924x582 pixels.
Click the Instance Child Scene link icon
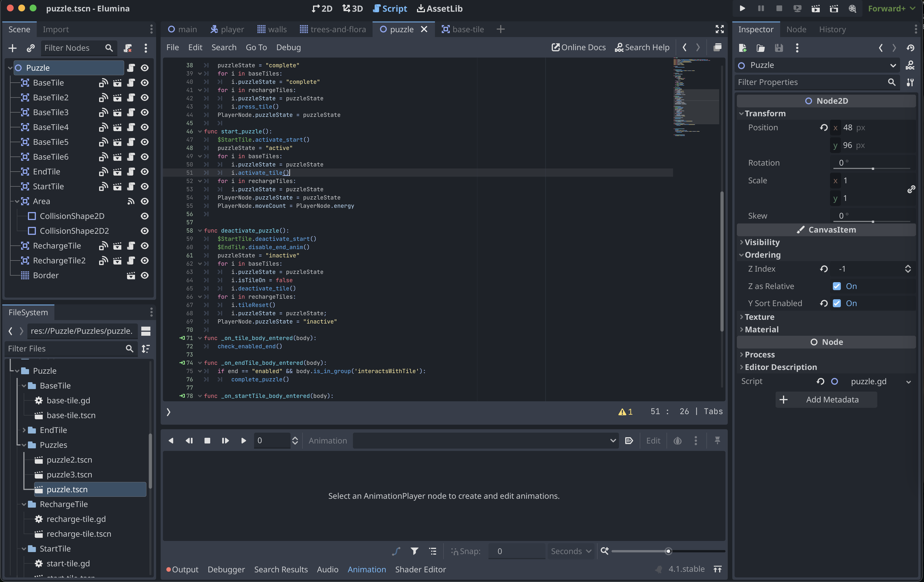coord(31,48)
